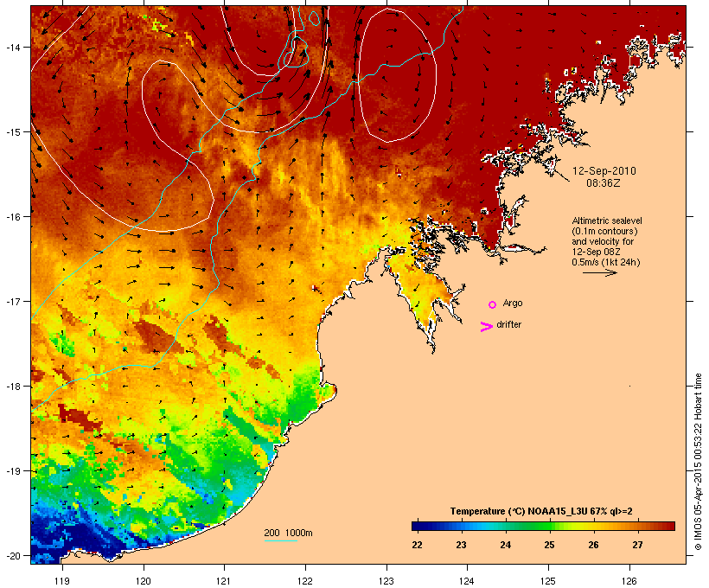Click the colorbar value '26'
709x588 pixels.
pyautogui.click(x=593, y=545)
